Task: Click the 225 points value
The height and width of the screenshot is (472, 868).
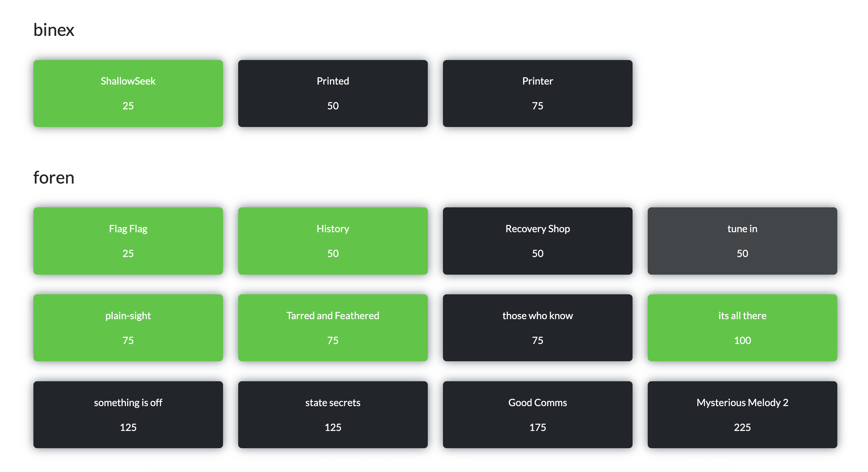Action: [742, 427]
